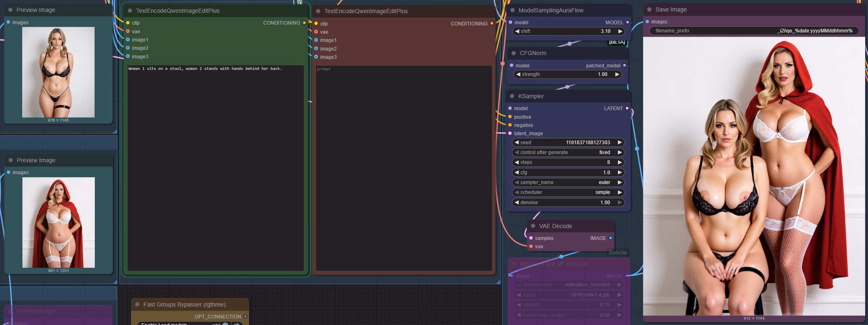This screenshot has height=325, width=868.
Task: Collapse the VAE Decode node via title dot
Action: (533, 226)
